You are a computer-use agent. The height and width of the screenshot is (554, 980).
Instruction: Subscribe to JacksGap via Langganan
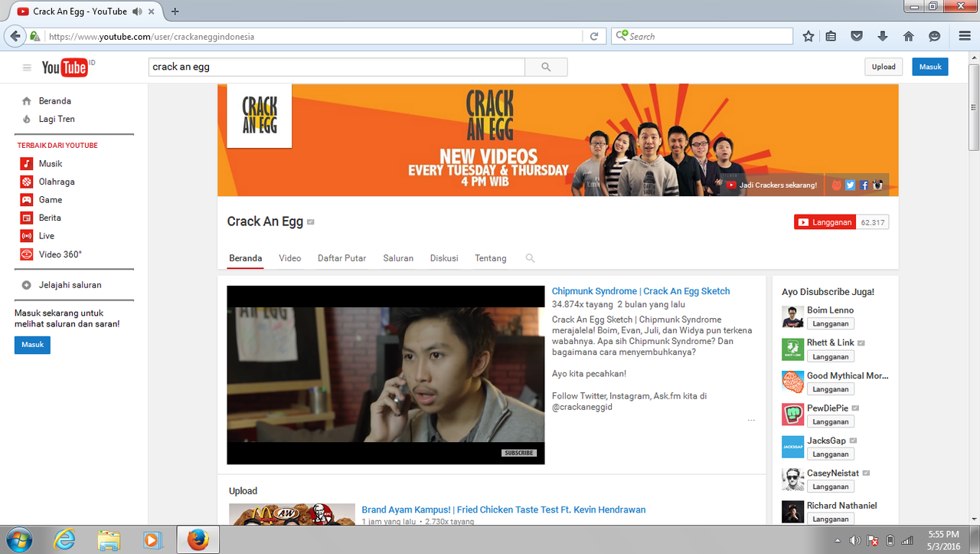pos(831,454)
